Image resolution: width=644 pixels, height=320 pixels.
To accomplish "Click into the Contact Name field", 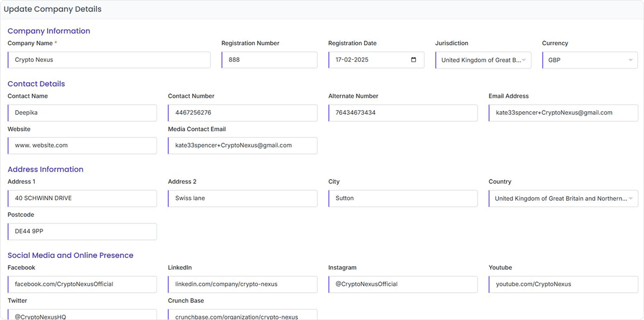I will tap(83, 113).
